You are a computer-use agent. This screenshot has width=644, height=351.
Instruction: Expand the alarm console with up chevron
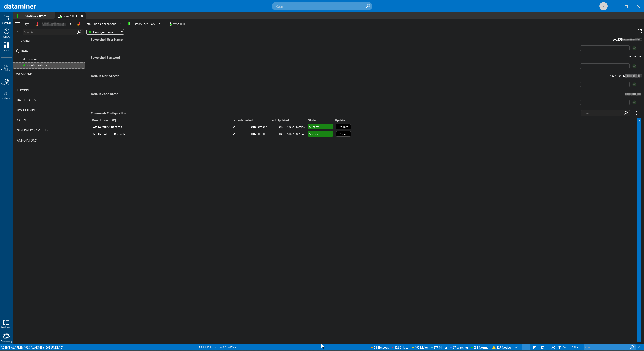pyautogui.click(x=640, y=347)
